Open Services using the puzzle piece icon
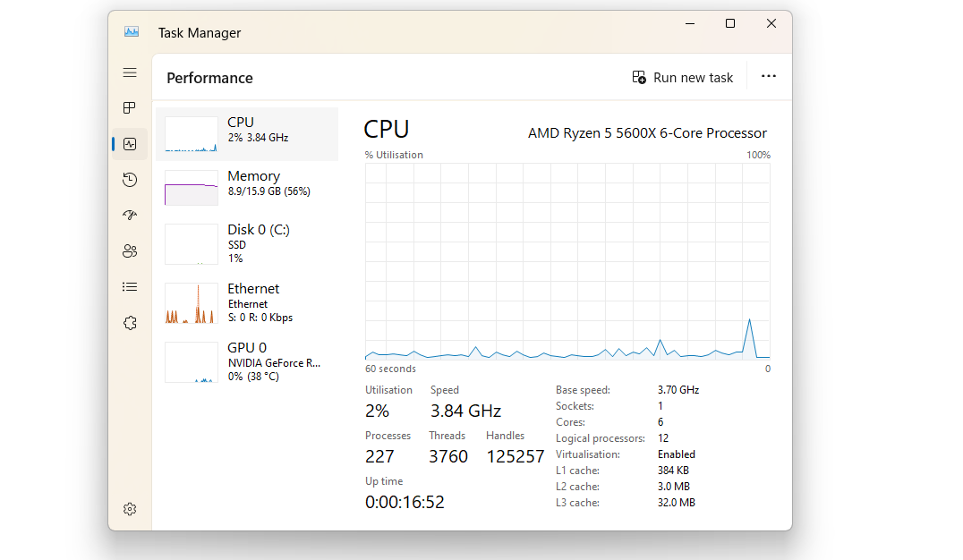The height and width of the screenshot is (560, 963). 130,322
